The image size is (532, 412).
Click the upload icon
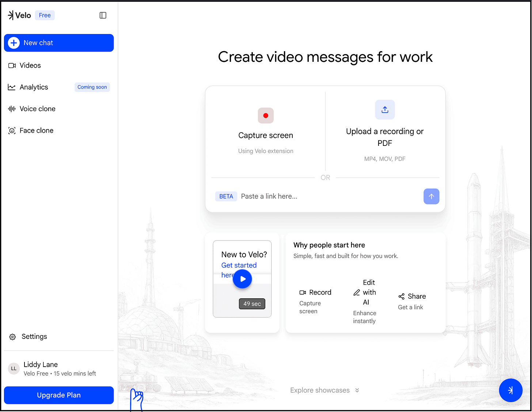pos(385,110)
